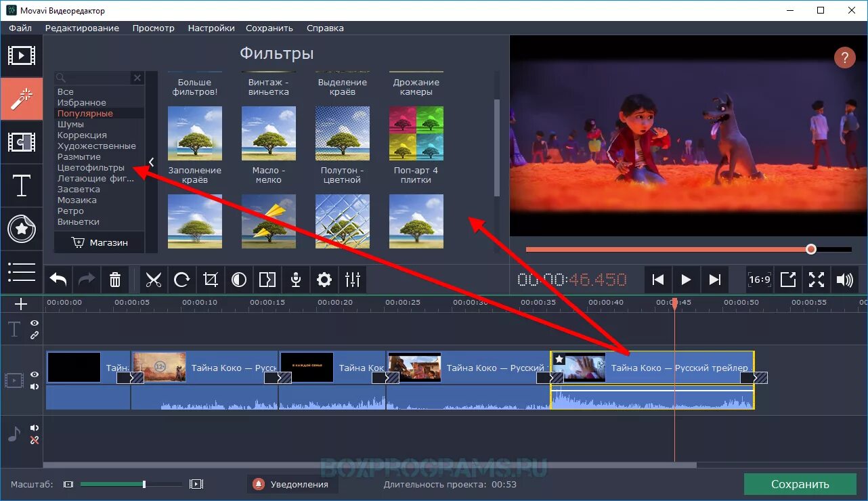Mute the video track audio
This screenshot has height=501, width=868.
click(35, 387)
